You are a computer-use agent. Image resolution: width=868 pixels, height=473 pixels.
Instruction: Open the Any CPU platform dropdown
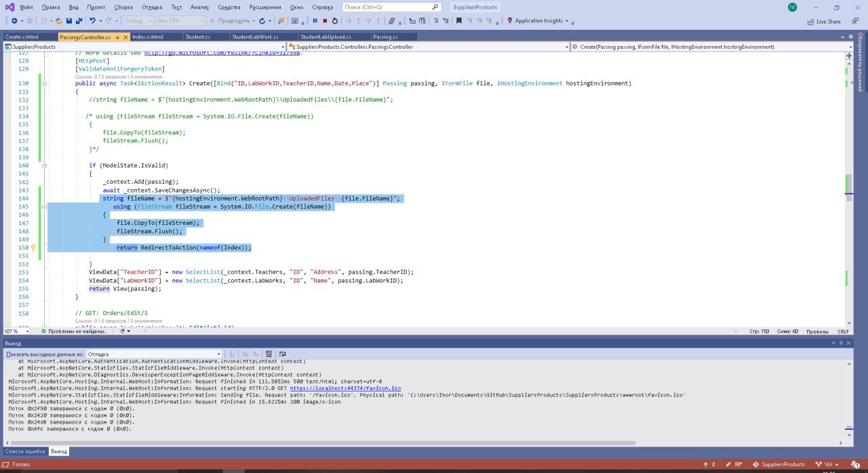(181, 21)
